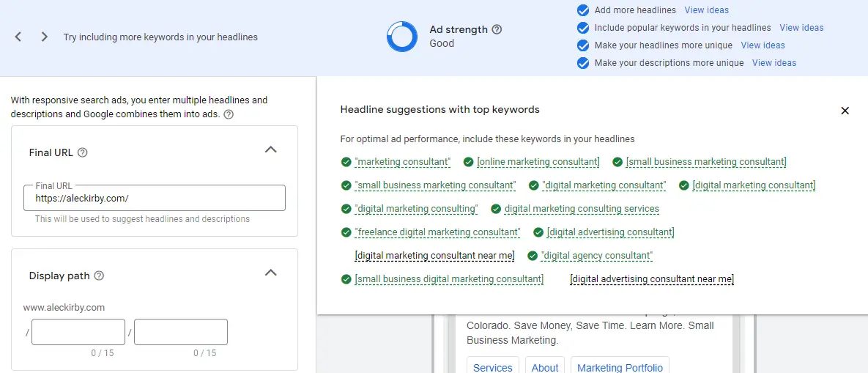
Task: Click the first display path field
Action: point(78,332)
